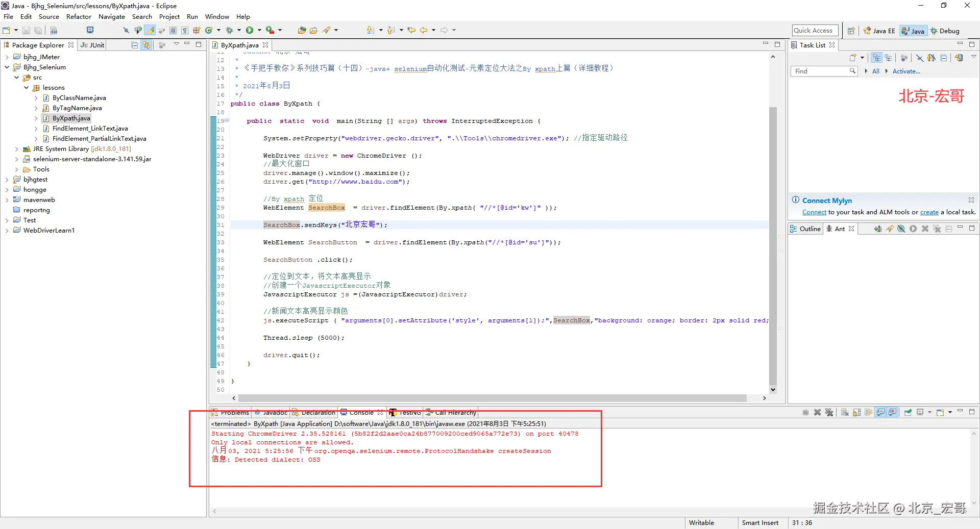The height and width of the screenshot is (529, 980).
Task: Click the Save icon in the toolbar
Action: point(26,31)
